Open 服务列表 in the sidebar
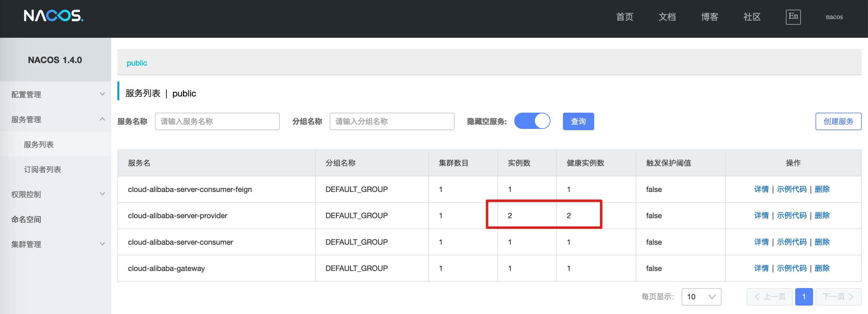868x314 pixels. tap(39, 144)
